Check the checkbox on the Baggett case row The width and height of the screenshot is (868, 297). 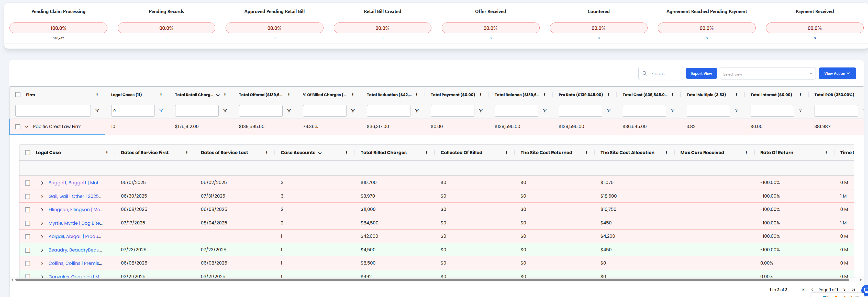click(28, 182)
